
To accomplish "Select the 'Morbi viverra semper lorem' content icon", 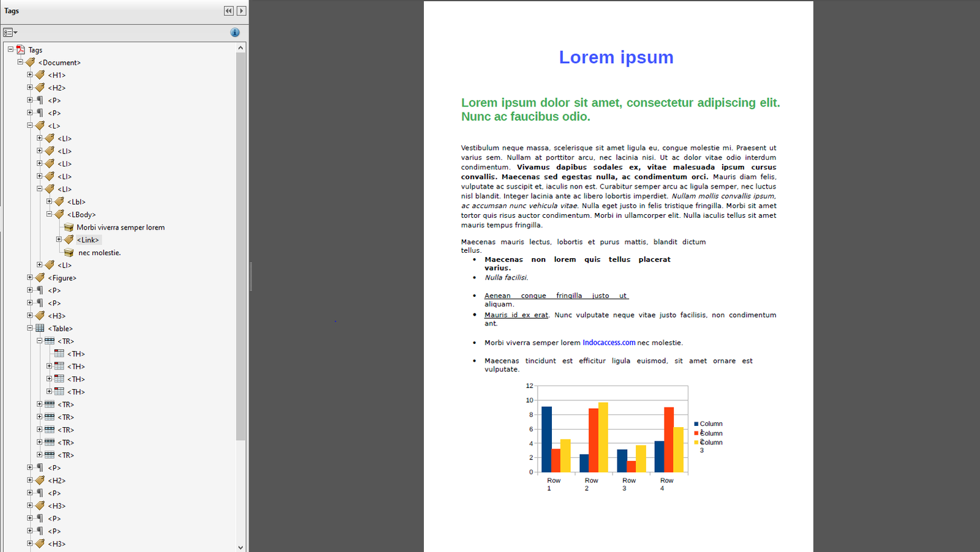I will (68, 226).
